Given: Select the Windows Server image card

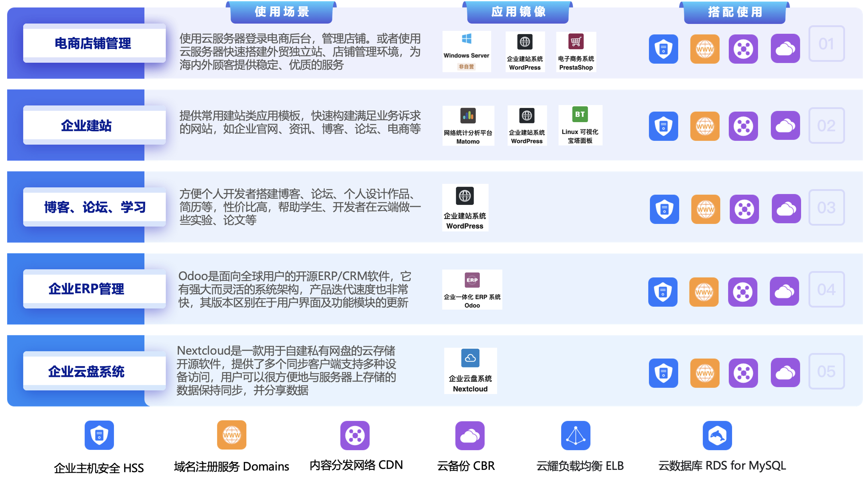Looking at the screenshot, I should click(x=466, y=52).
